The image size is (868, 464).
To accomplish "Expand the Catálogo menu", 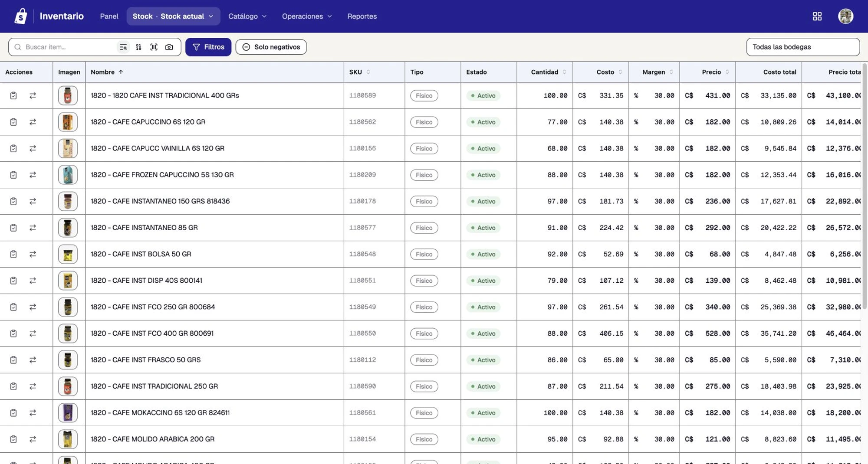I will click(x=247, y=16).
